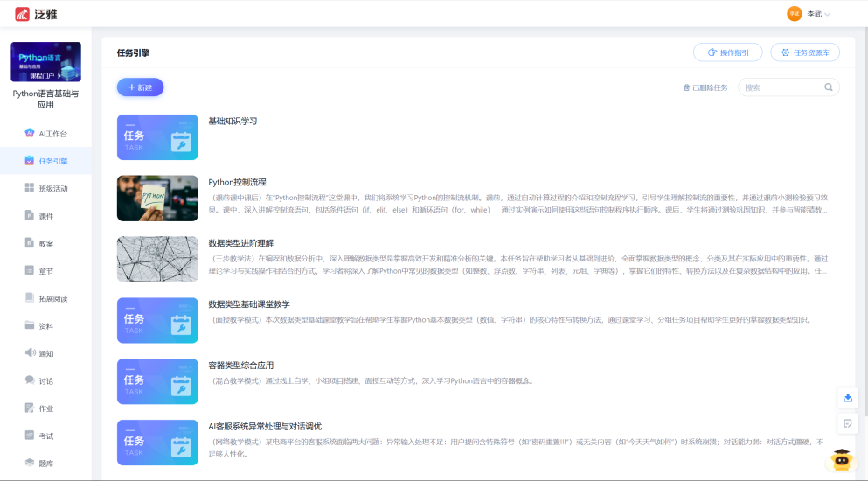Open the Python课程门户 course thumbnail
Viewport: 868px width, 481px height.
click(x=46, y=61)
